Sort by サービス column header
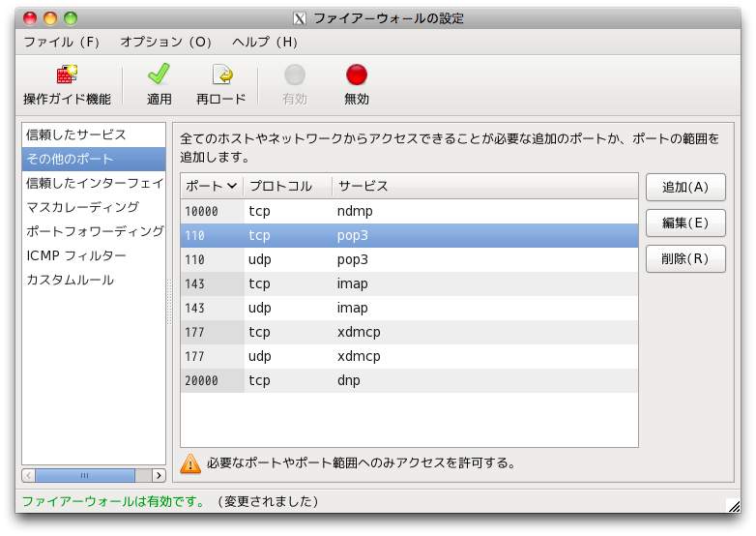756x536 pixels. (x=363, y=186)
